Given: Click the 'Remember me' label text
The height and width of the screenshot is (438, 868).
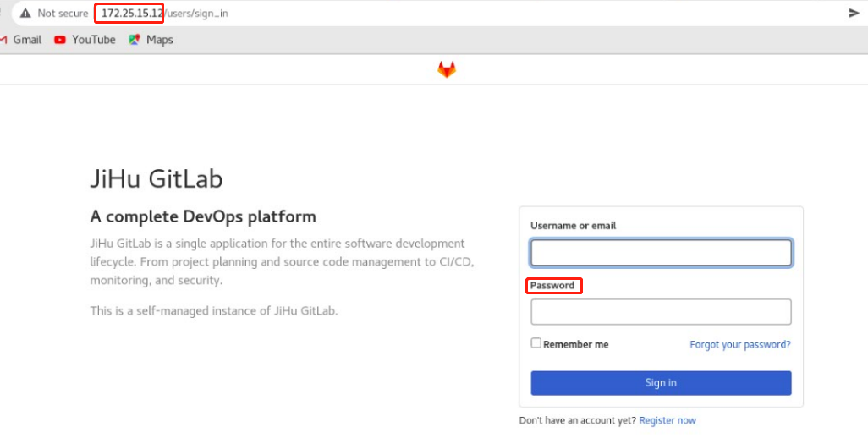Looking at the screenshot, I should coord(576,344).
